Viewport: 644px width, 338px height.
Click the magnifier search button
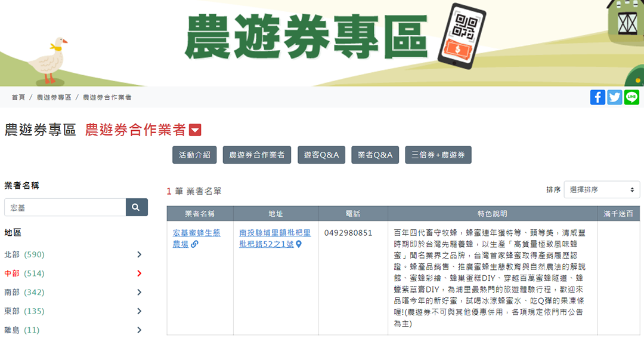136,207
